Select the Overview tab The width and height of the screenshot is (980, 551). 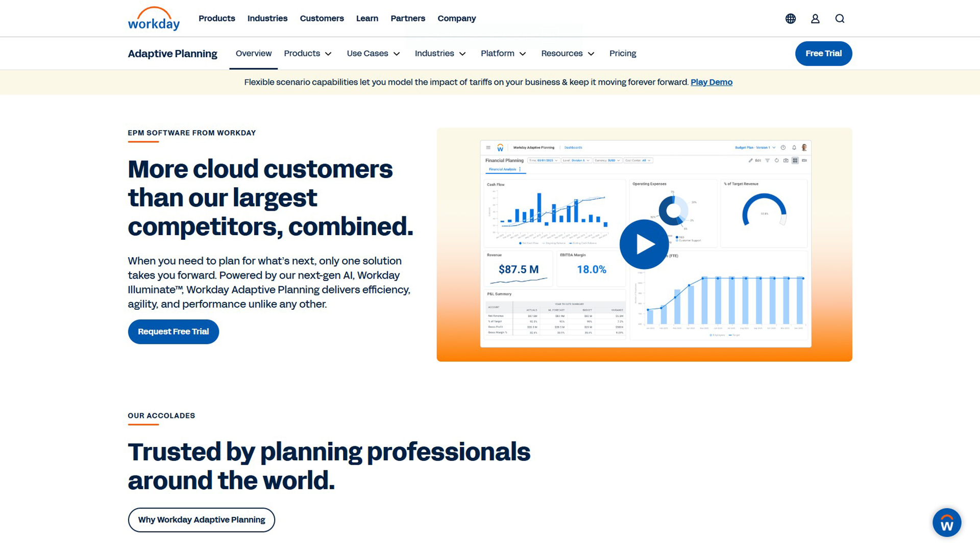coord(254,53)
